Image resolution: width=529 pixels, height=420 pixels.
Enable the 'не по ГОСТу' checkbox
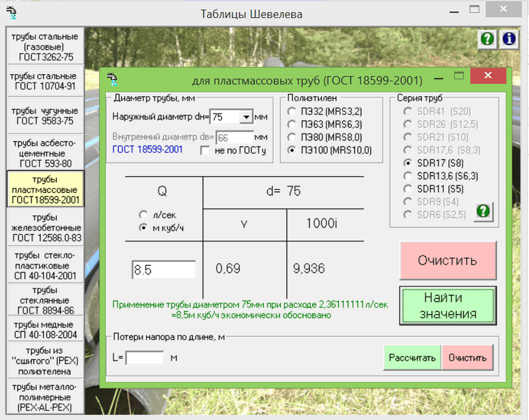(x=206, y=151)
